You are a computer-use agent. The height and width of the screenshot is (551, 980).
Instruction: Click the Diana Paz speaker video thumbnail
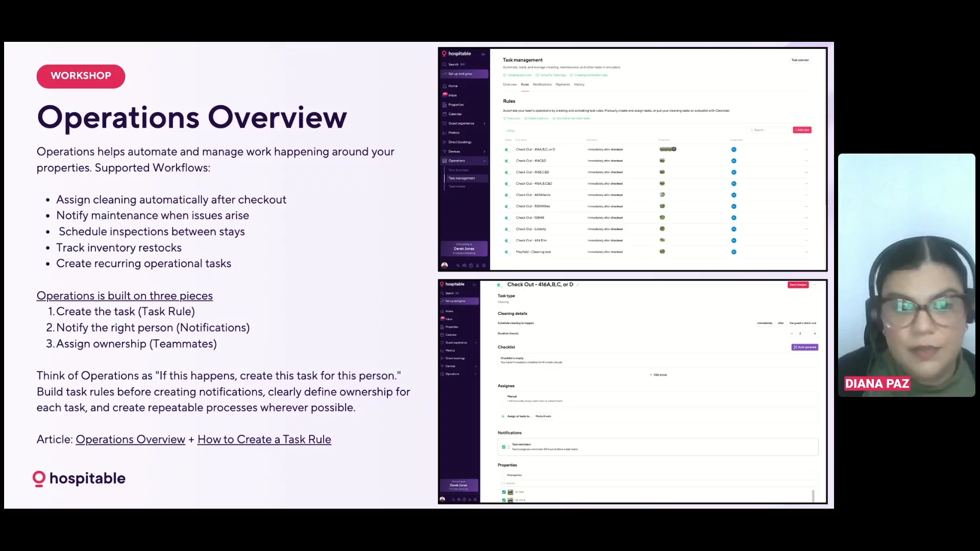coord(906,275)
